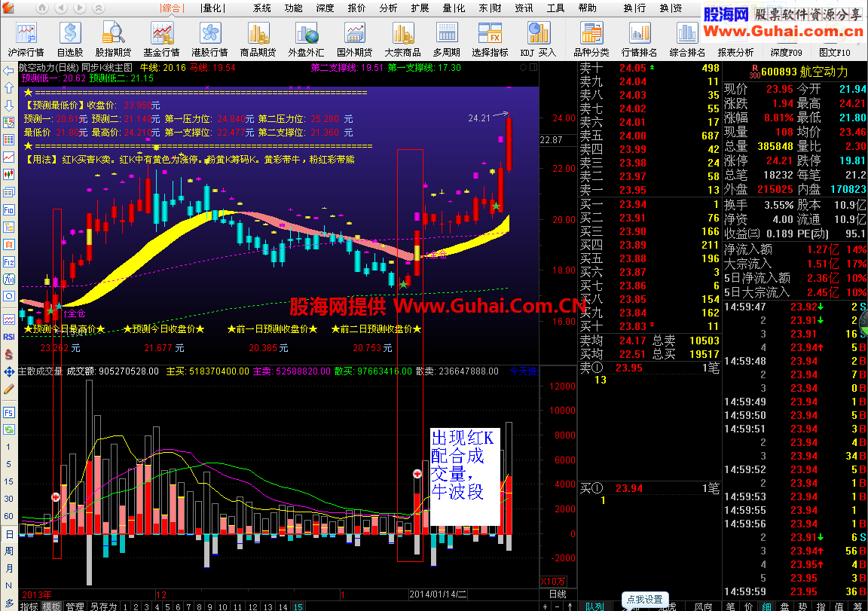Open the 系统 menu
Screen dimensions: 868x611
pyautogui.click(x=262, y=8)
